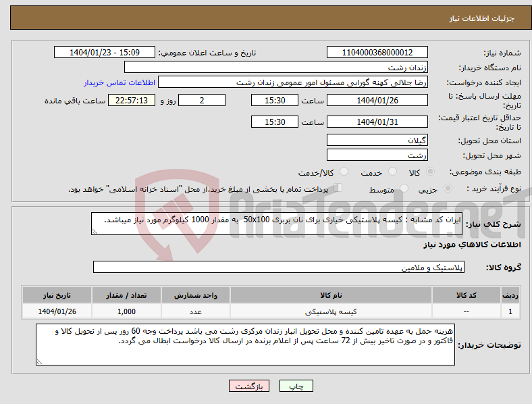
Task: Click the نام کالا column header
Action: (331, 295)
